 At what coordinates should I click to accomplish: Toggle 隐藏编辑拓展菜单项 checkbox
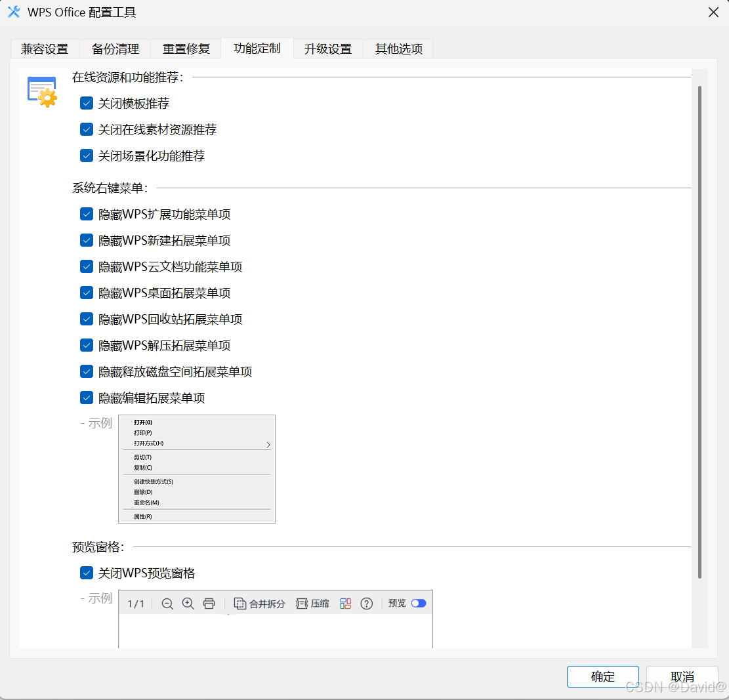click(x=87, y=398)
